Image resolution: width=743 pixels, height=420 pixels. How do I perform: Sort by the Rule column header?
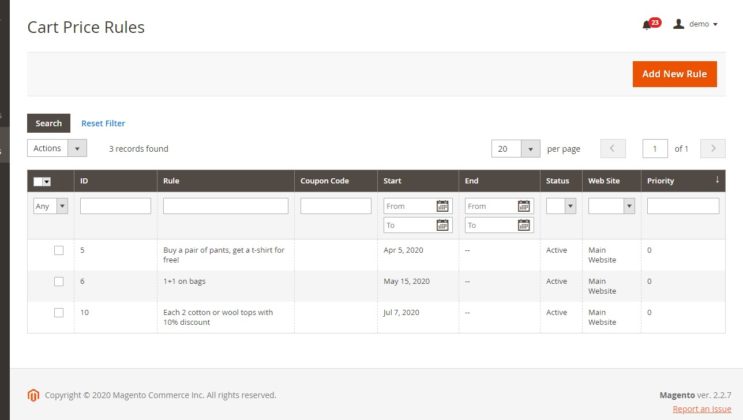coord(171,181)
